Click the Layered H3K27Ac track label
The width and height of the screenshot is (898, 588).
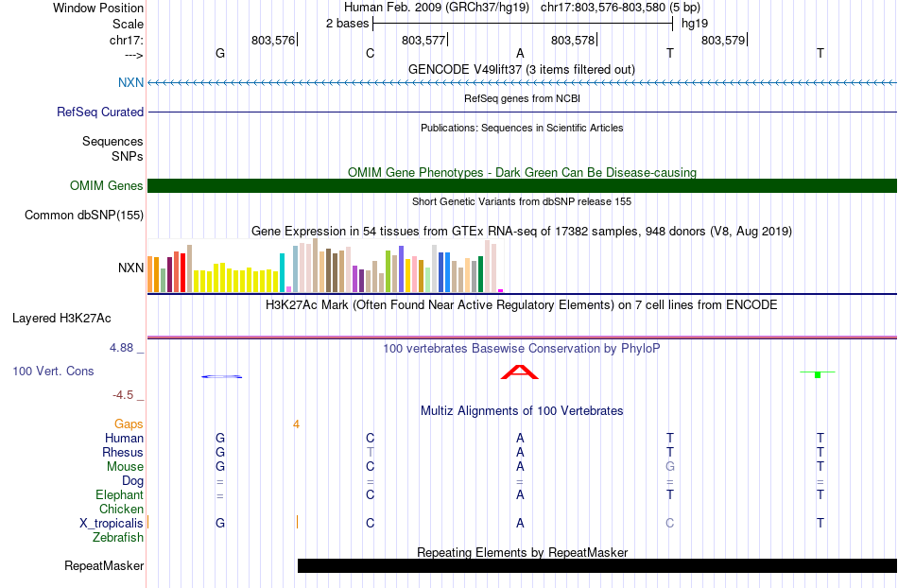[61, 319]
